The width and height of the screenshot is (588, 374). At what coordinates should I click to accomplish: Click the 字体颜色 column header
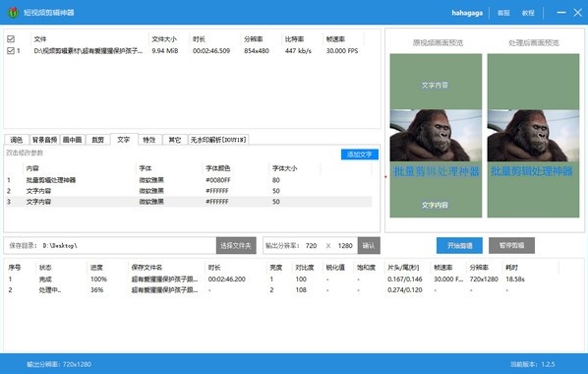218,168
